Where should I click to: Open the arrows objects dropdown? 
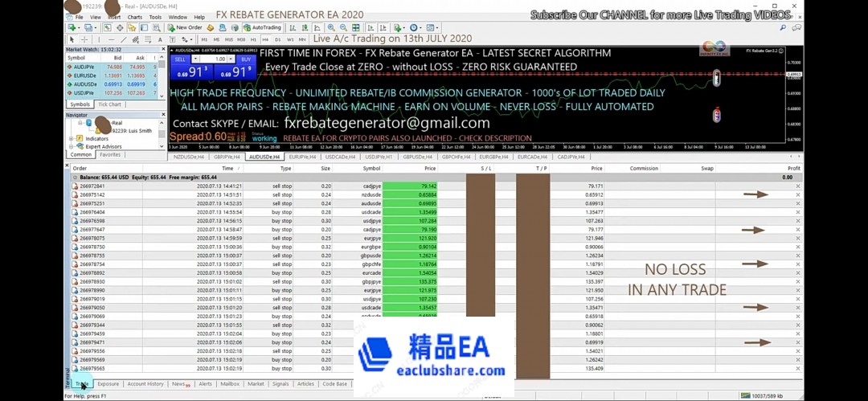pos(186,39)
